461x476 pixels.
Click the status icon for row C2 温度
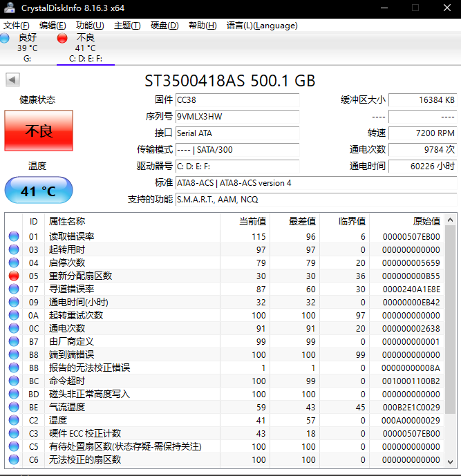pos(14,420)
